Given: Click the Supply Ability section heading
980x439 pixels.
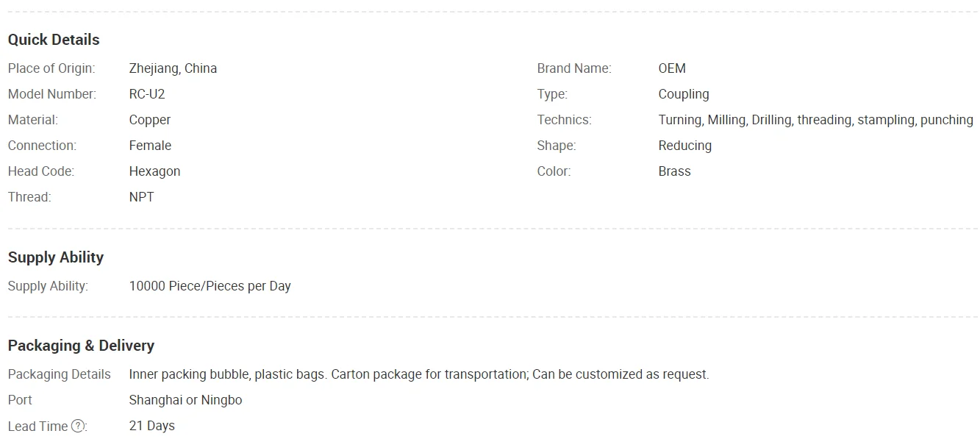Looking at the screenshot, I should click(x=56, y=257).
